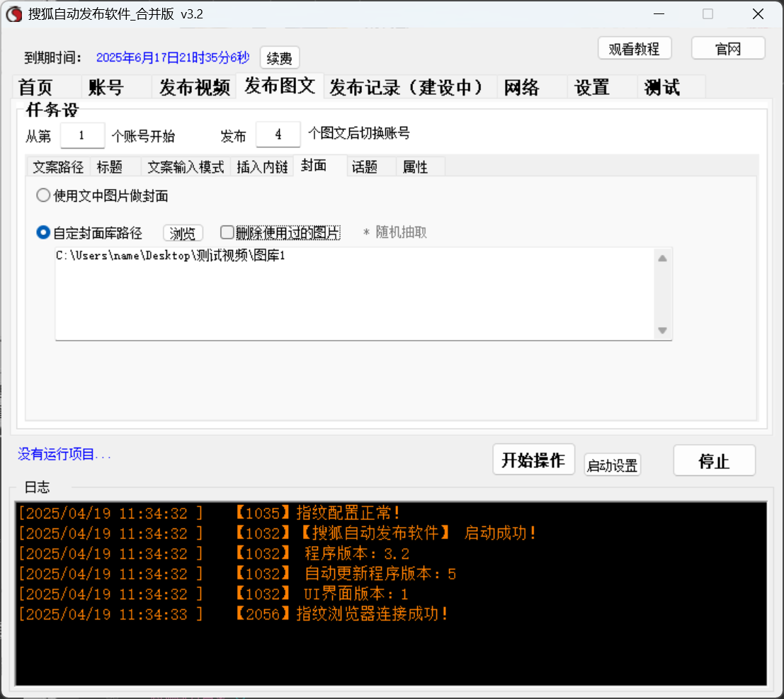Open the 官网 website button
This screenshot has height=699, width=784.
(728, 49)
